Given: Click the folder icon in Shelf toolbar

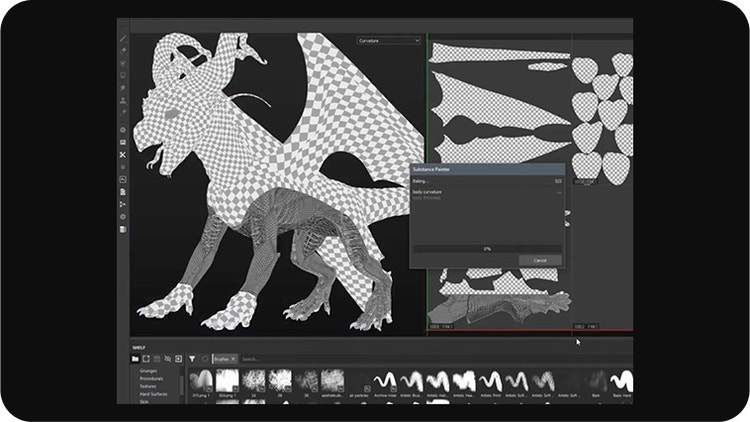Looking at the screenshot, I should pyautogui.click(x=135, y=358).
